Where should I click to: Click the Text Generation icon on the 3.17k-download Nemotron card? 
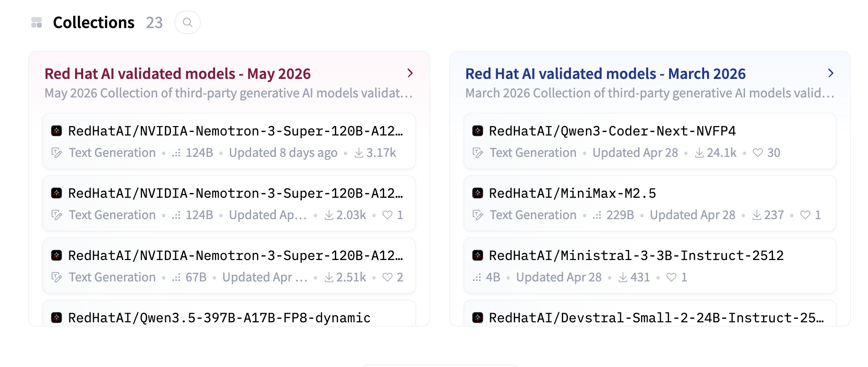pyautogui.click(x=57, y=153)
